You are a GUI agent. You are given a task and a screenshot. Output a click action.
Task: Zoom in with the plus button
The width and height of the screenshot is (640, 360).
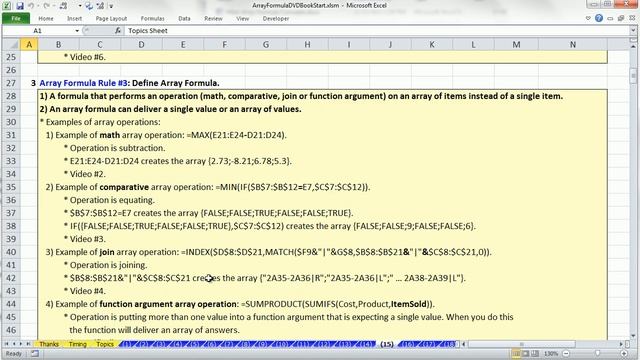click(x=624, y=353)
